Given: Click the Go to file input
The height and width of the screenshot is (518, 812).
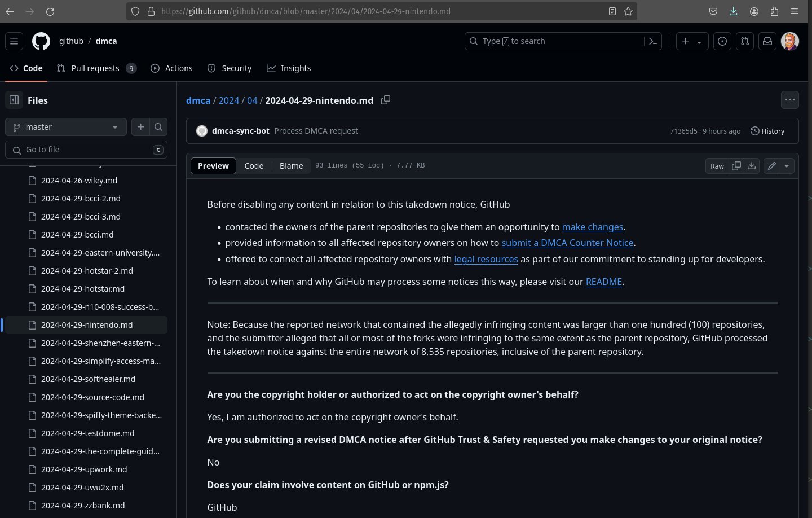Looking at the screenshot, I should click(x=86, y=150).
